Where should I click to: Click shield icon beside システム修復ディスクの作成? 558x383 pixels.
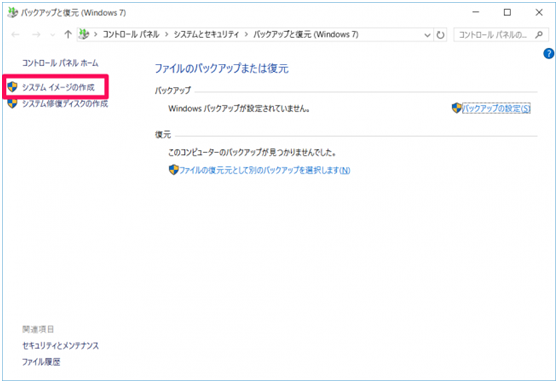(x=12, y=103)
